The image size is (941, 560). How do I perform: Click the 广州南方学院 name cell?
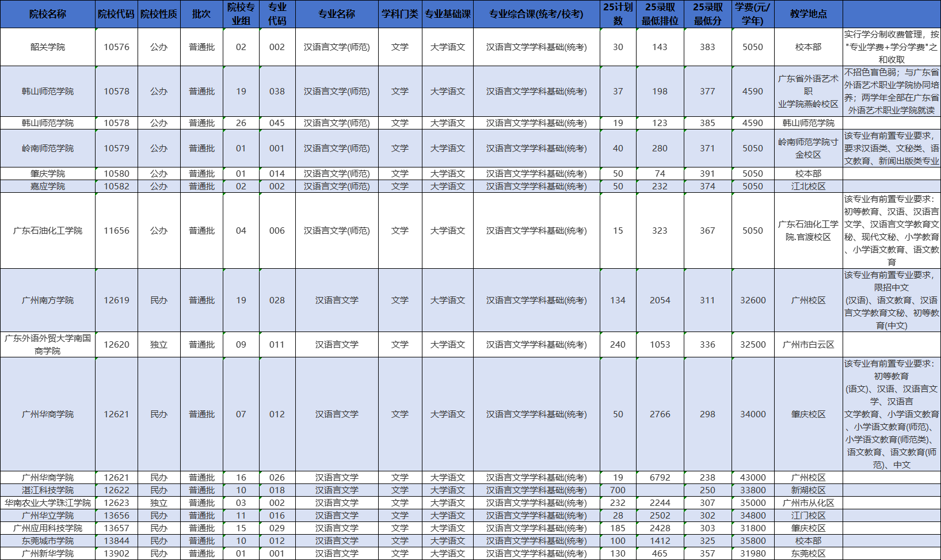48,300
